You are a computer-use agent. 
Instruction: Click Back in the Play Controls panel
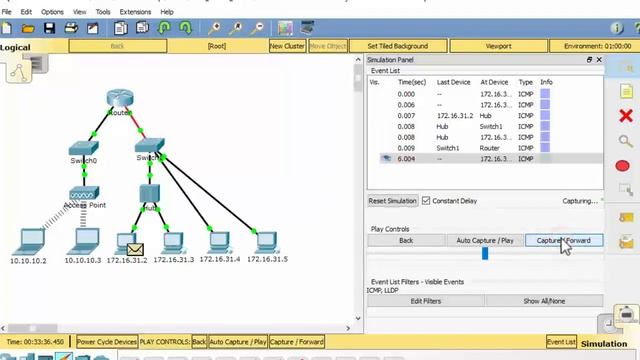(x=406, y=240)
